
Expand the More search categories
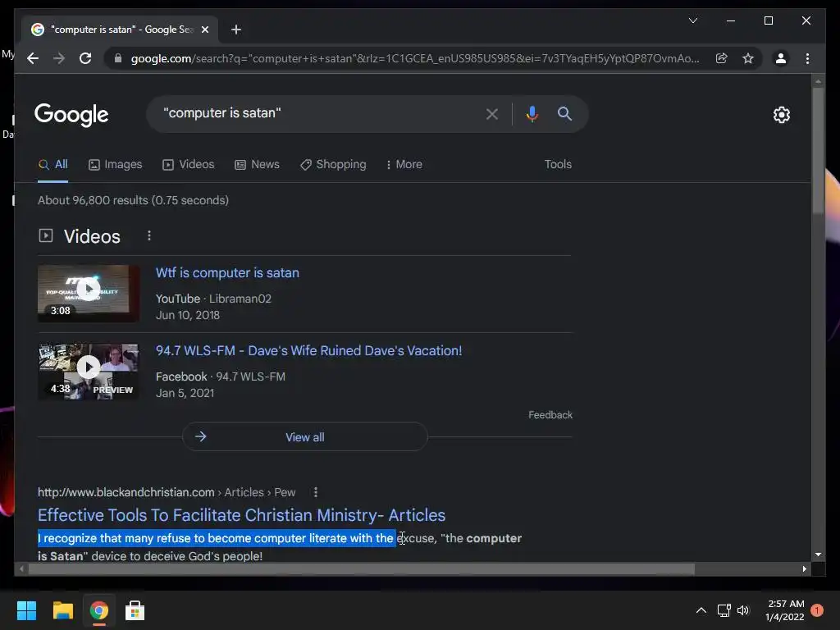point(404,164)
